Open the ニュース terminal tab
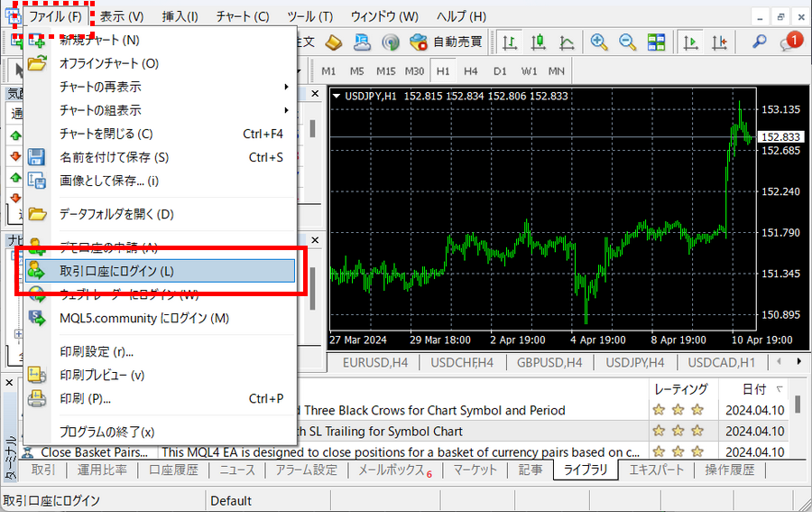The image size is (812, 512). pyautogui.click(x=237, y=470)
